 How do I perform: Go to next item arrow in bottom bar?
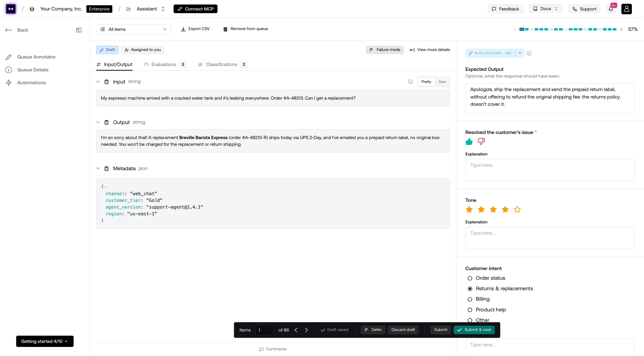click(x=306, y=330)
